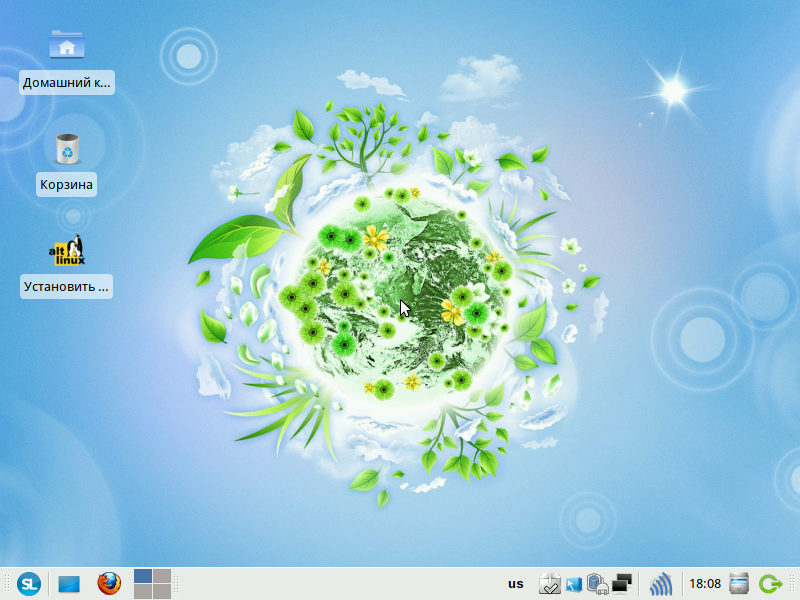
Task: Launch Firefox from the panel
Action: click(109, 583)
